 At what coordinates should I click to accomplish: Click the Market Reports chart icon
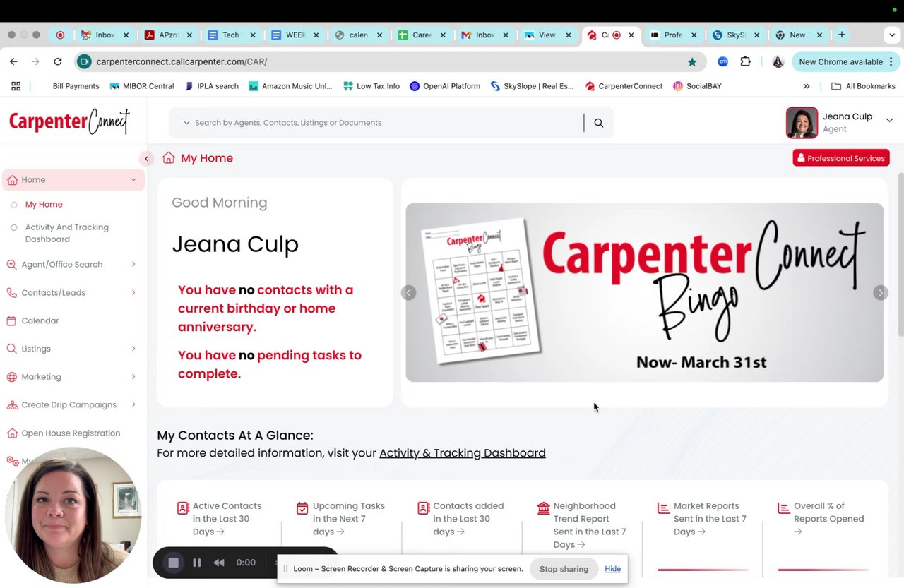pyautogui.click(x=663, y=508)
